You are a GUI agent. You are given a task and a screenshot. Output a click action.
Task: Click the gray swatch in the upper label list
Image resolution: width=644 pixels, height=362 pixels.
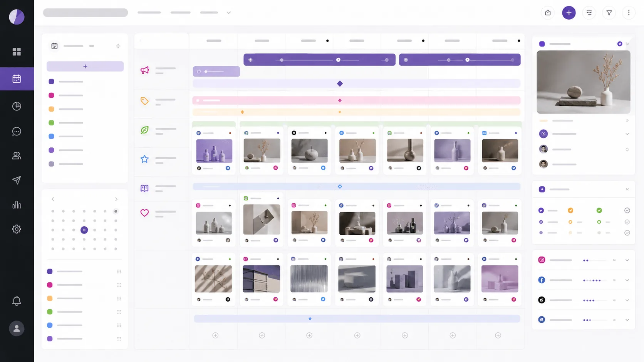click(51, 164)
